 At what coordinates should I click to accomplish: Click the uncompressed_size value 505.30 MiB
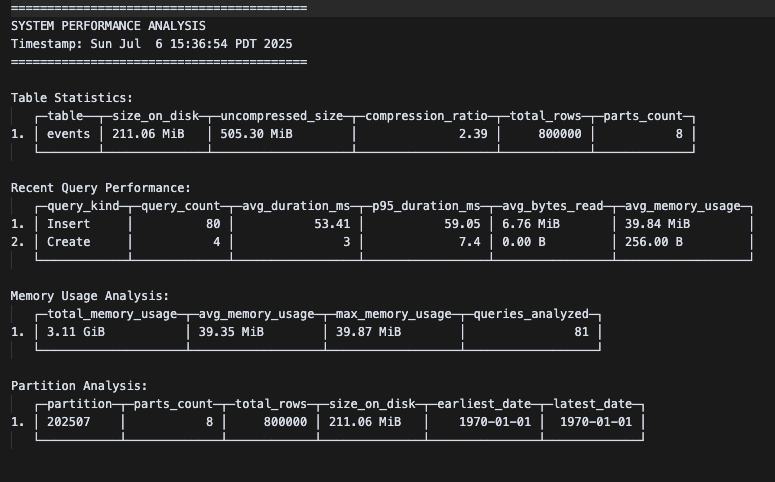point(256,134)
